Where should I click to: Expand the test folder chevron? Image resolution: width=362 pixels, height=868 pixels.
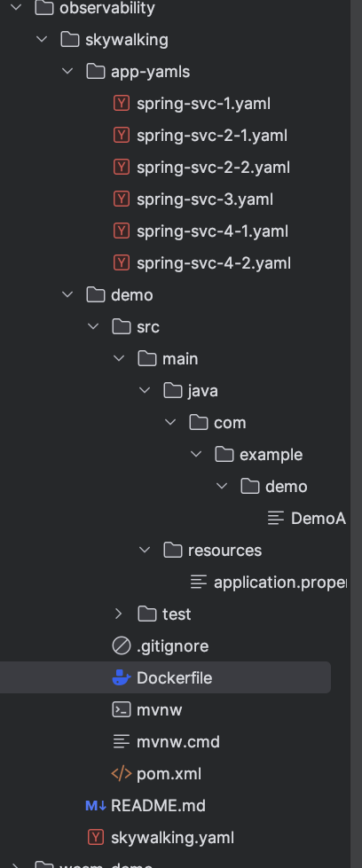[118, 614]
